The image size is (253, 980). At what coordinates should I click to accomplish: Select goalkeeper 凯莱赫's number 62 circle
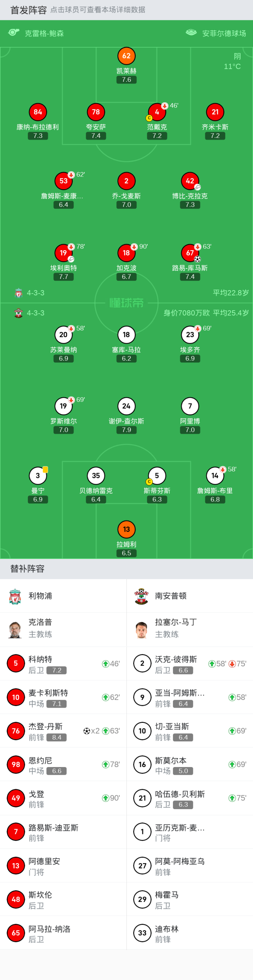(x=126, y=56)
